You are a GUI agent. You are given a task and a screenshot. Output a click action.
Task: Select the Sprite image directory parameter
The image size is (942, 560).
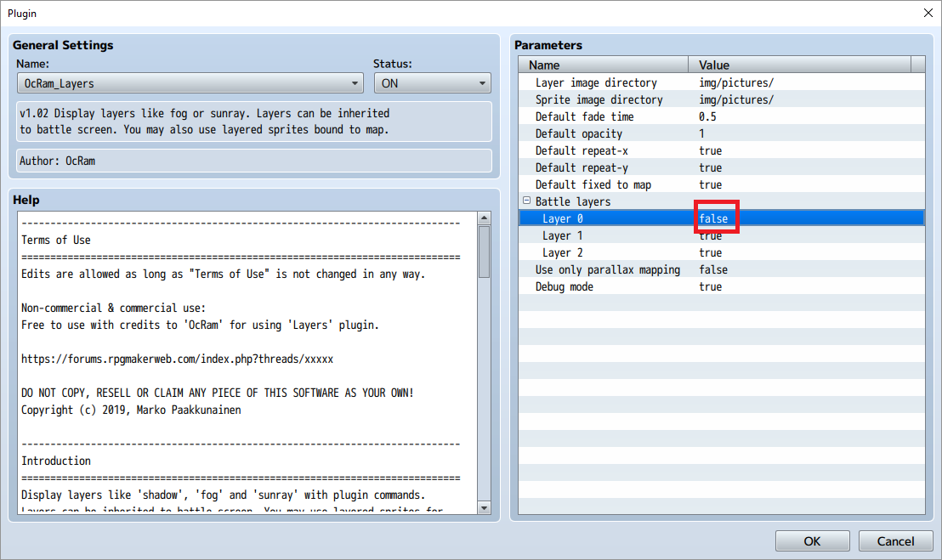pos(722,99)
